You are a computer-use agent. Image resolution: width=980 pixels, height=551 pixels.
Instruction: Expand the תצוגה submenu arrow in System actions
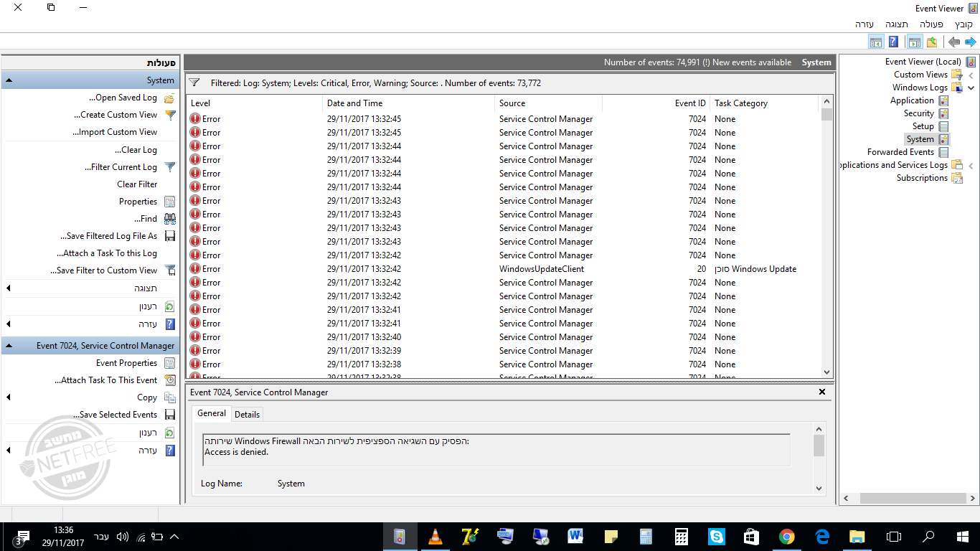9,288
